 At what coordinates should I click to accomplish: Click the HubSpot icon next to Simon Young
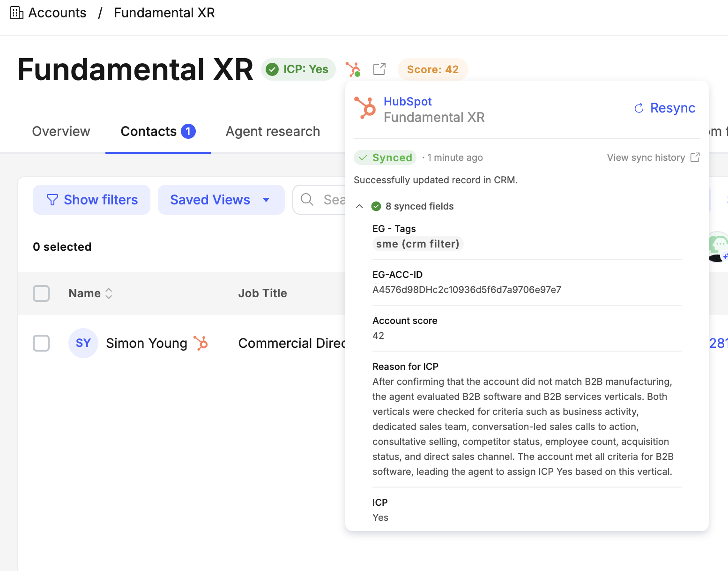[x=201, y=343]
